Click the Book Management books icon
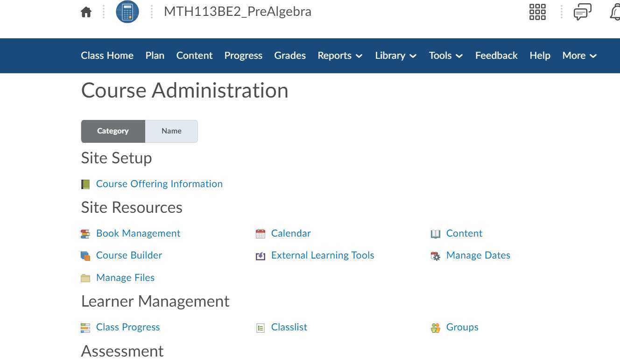Viewport: 620px width, 364px height. coord(85,234)
